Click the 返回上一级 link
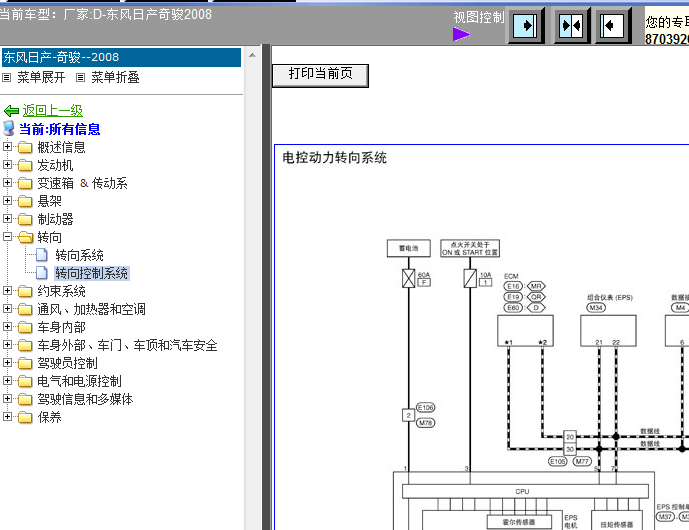 (x=53, y=110)
